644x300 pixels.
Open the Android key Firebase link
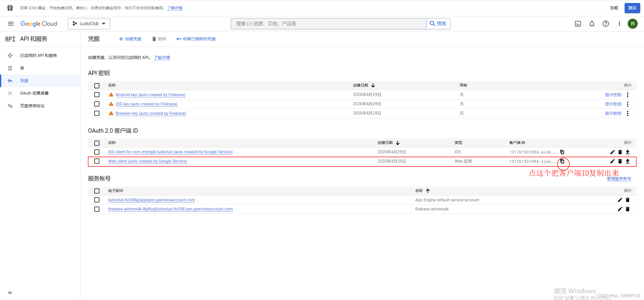150,95
